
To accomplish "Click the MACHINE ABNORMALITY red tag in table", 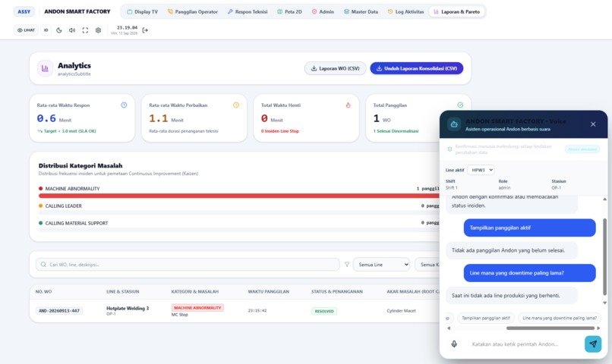I will click(197, 307).
